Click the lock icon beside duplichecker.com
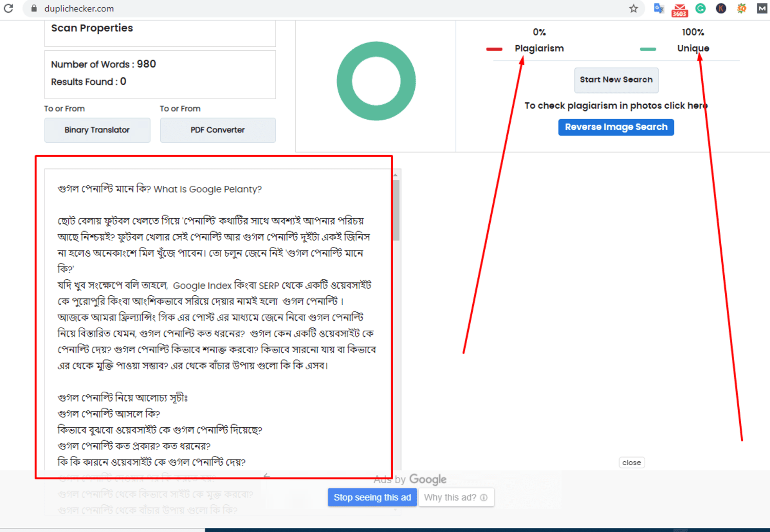Screen dimensions: 770x532 (x=34, y=9)
